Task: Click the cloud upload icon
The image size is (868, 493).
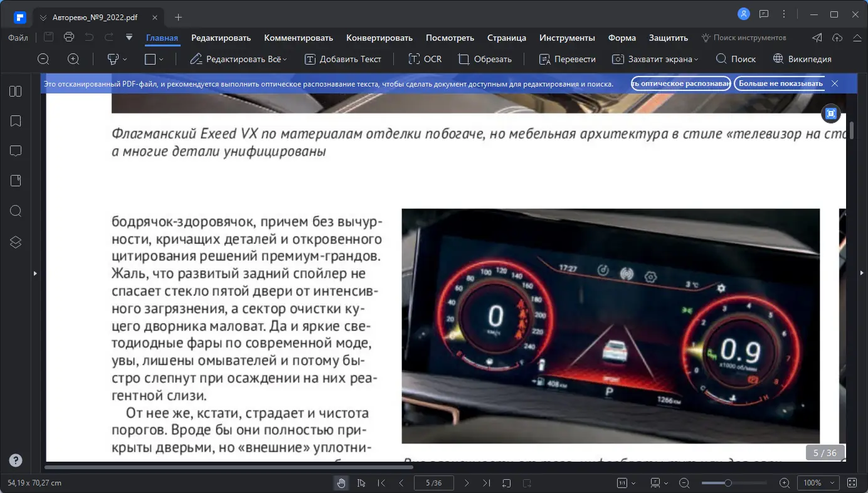Action: click(837, 38)
